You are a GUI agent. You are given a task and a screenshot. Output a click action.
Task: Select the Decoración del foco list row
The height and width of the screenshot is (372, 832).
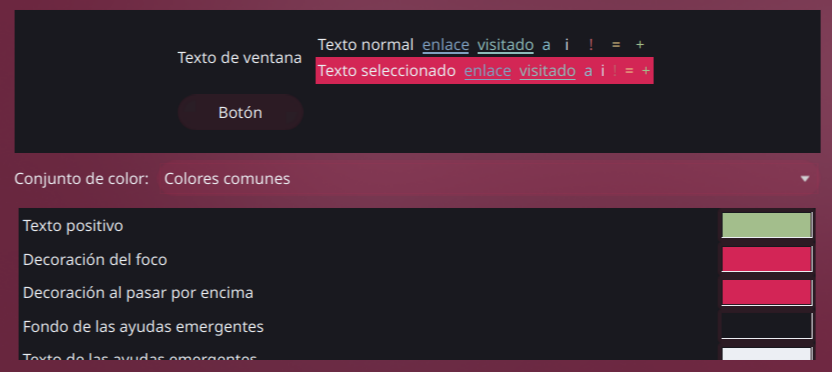(417, 259)
